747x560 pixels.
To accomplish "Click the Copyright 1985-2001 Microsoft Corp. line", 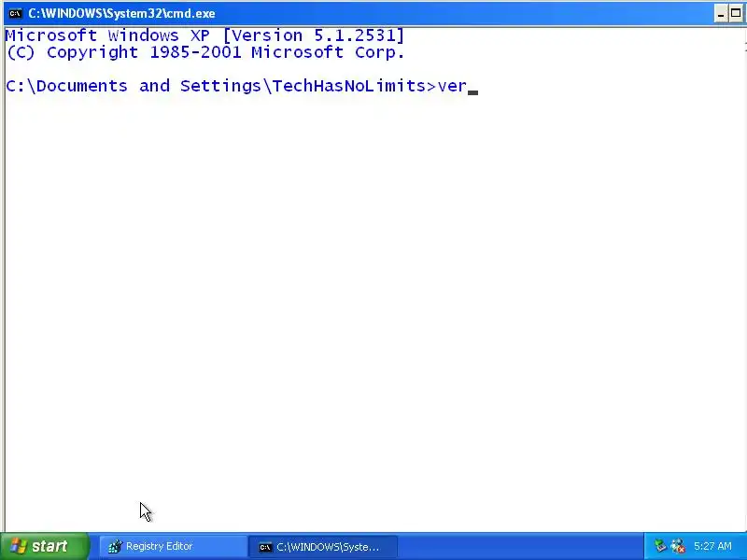I will [x=205, y=52].
